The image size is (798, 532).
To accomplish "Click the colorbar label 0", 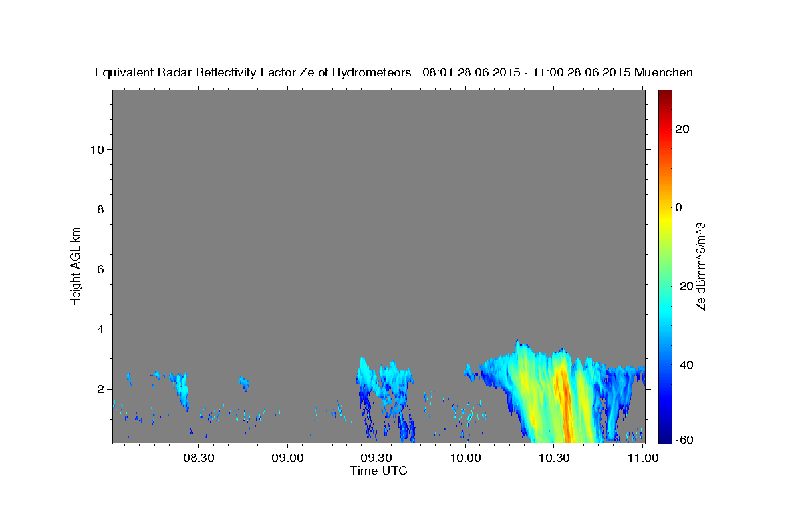I will (678, 207).
